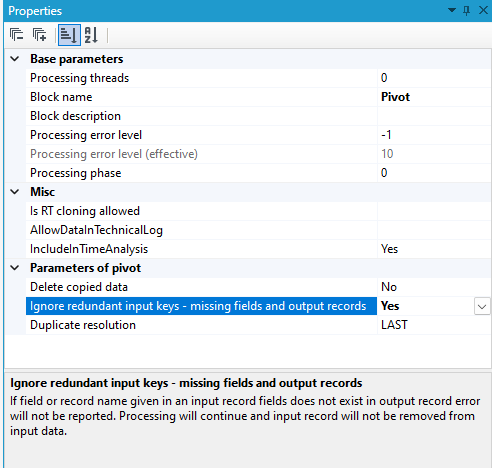The width and height of the screenshot is (492, 468).
Task: Click the description text starting 'If field or record name'
Action: 245,416
